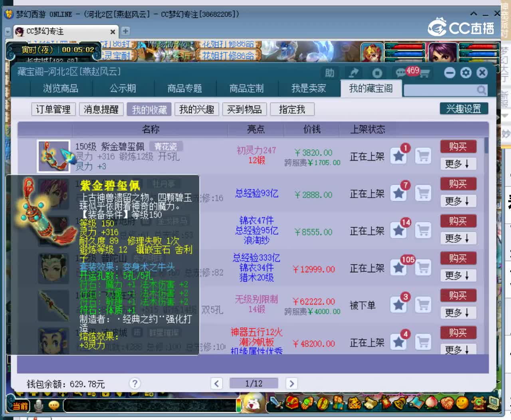511x420 pixels.
Task: Close the CC梦幻专注 tab
Action: pyautogui.click(x=113, y=32)
